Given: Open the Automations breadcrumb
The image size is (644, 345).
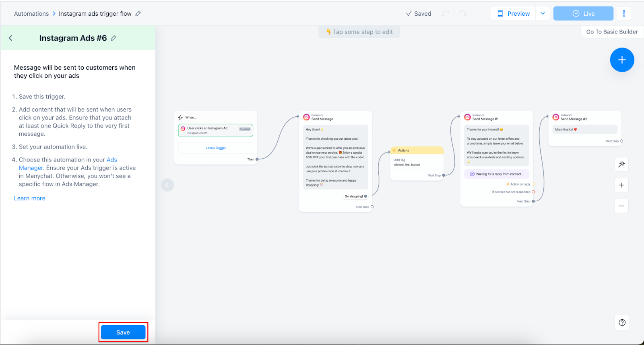Looking at the screenshot, I should coord(31,14).
